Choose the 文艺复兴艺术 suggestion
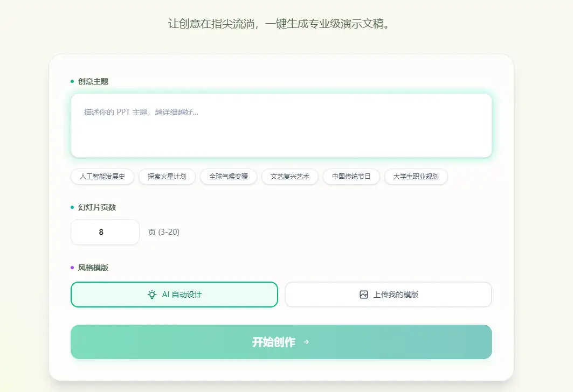Screen dimensions: 573x392 pyautogui.click(x=290, y=177)
